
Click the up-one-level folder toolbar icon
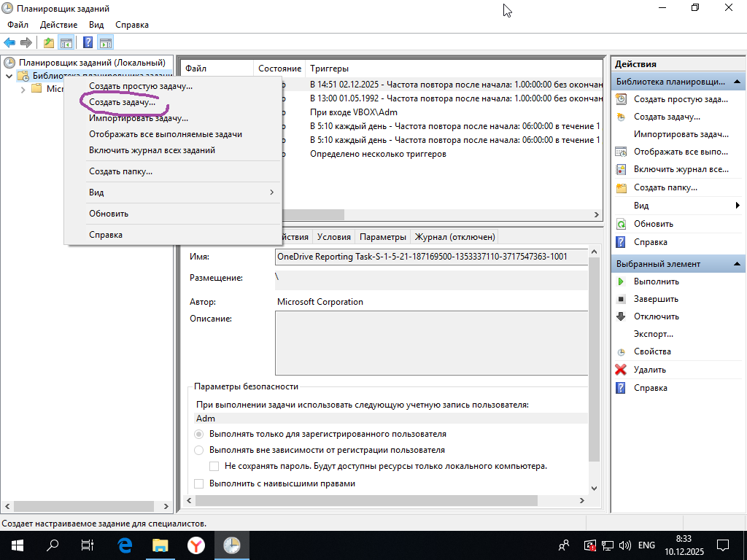pos(49,42)
